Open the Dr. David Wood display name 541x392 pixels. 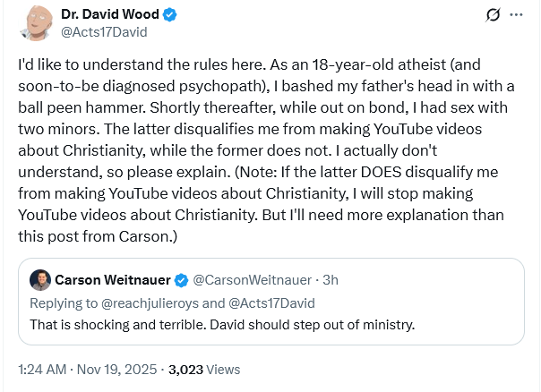tap(108, 15)
